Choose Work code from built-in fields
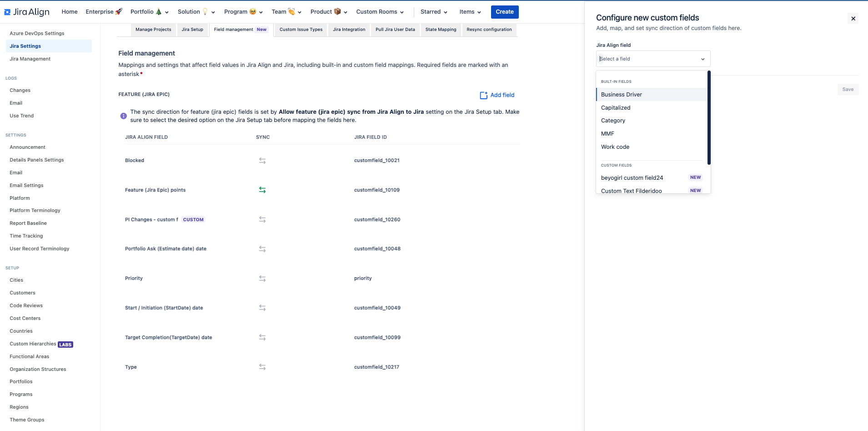The width and height of the screenshot is (868, 431). pos(652,147)
